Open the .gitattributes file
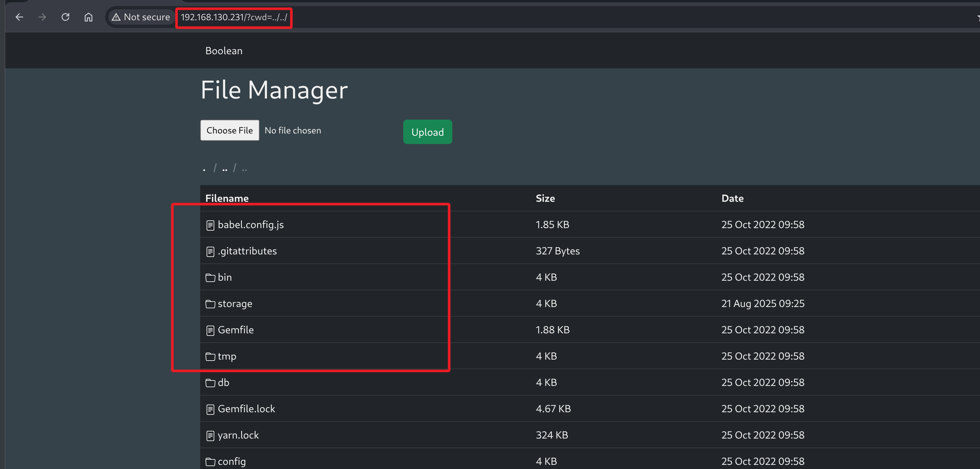Image resolution: width=980 pixels, height=469 pixels. (x=247, y=251)
